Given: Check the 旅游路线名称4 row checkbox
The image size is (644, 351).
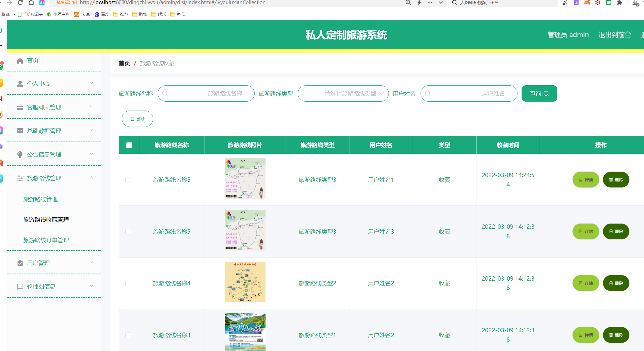Looking at the screenshot, I should tap(128, 283).
